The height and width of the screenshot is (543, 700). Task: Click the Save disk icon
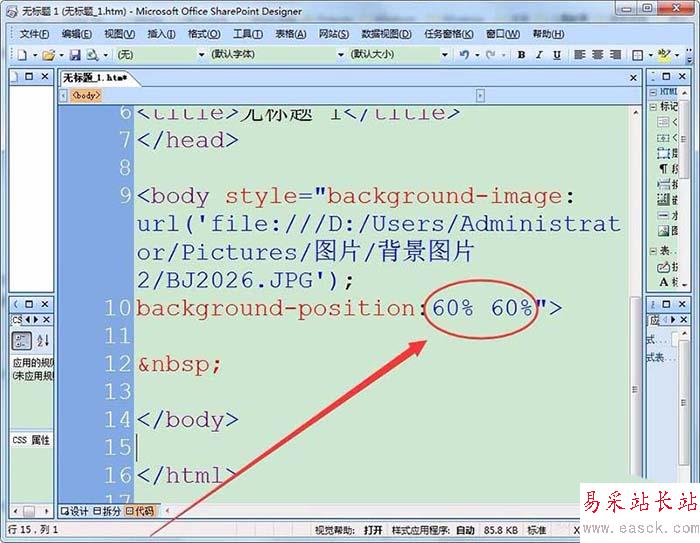click(x=75, y=55)
